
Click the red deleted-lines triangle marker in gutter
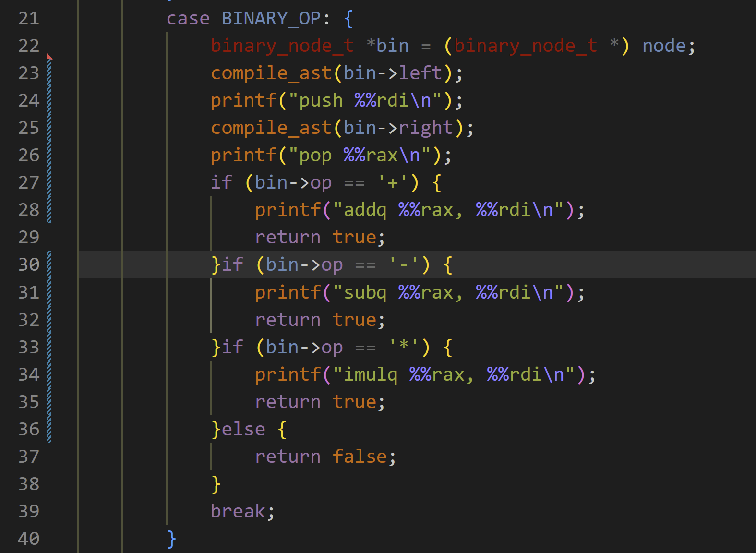tap(49, 57)
